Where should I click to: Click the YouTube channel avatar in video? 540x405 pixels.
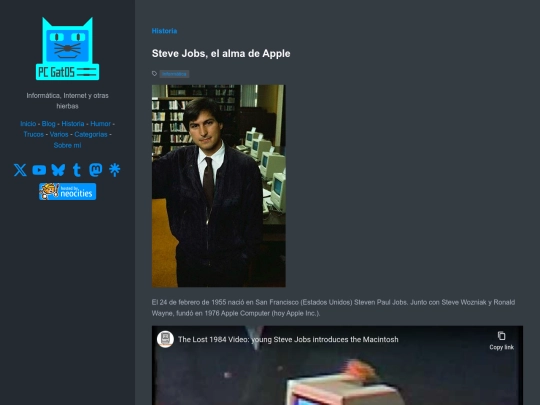165,339
